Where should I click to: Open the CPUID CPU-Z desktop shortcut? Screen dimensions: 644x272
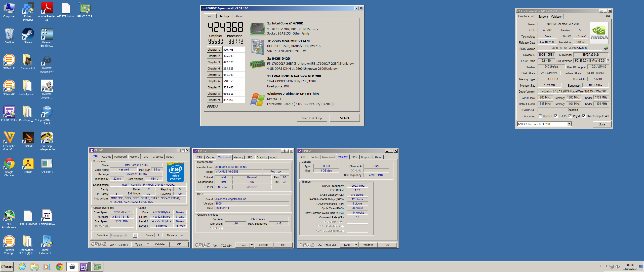9,114
